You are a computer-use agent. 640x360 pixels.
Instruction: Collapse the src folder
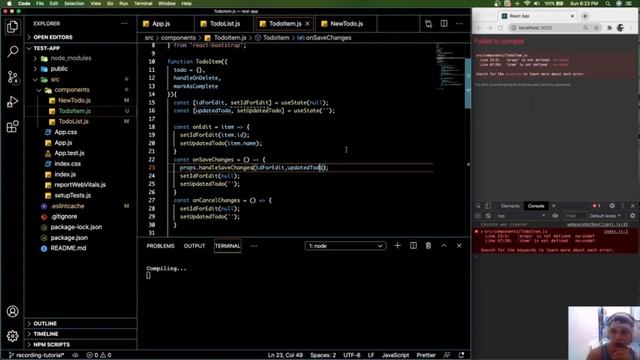[81, 80]
